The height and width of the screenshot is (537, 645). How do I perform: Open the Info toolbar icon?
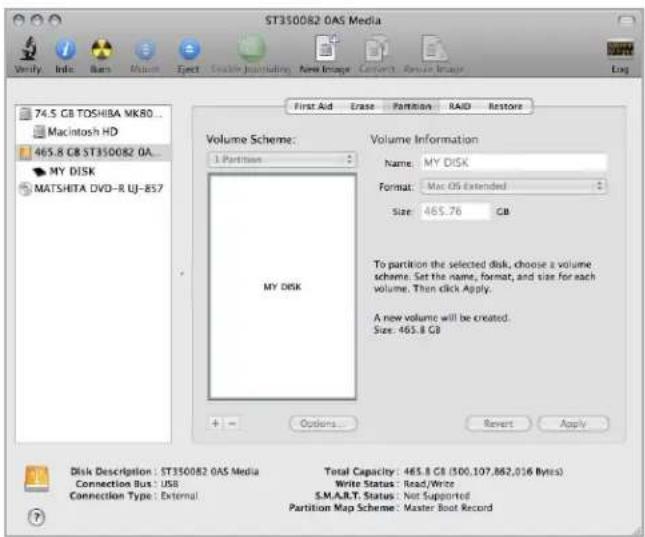point(65,49)
